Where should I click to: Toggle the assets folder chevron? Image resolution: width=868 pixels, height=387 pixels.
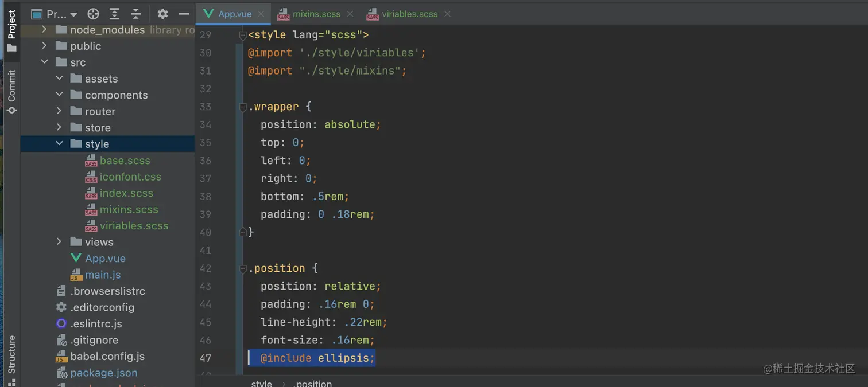tap(59, 79)
